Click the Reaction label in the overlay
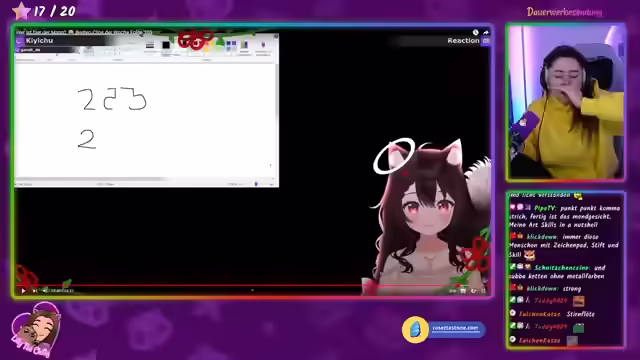This screenshot has height=360, width=640. click(x=463, y=40)
